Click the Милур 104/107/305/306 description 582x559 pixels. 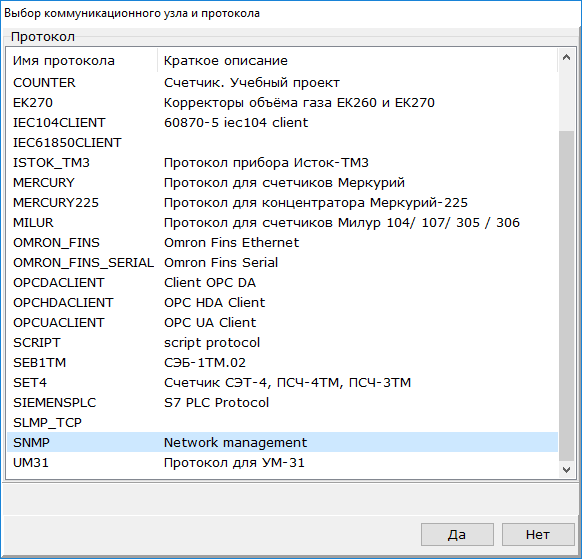[342, 223]
